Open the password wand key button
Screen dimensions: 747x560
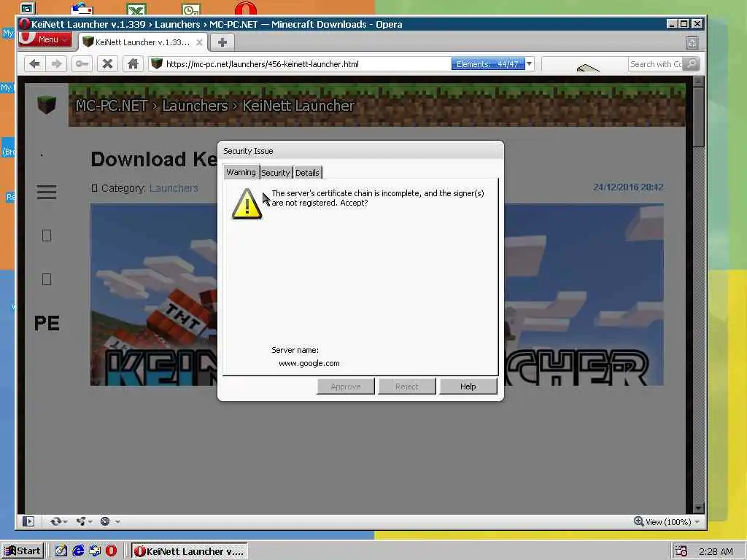point(82,64)
